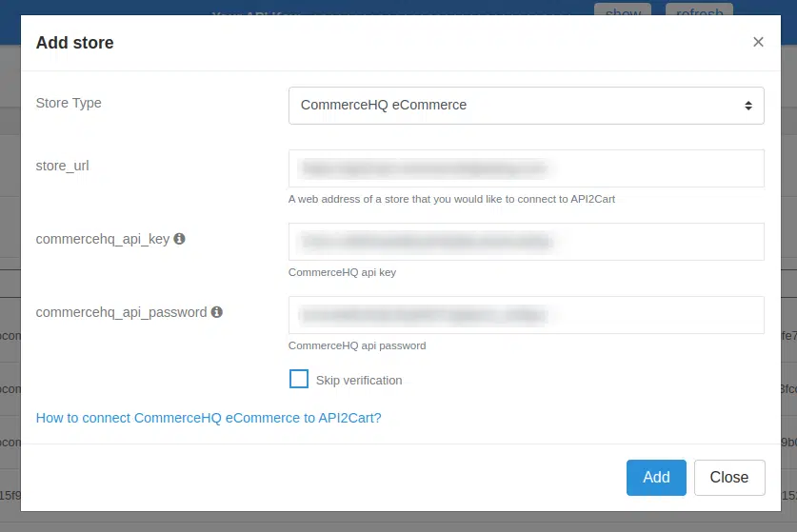Click the commercehq_api_key label text
This screenshot has height=532, width=797.
[103, 239]
